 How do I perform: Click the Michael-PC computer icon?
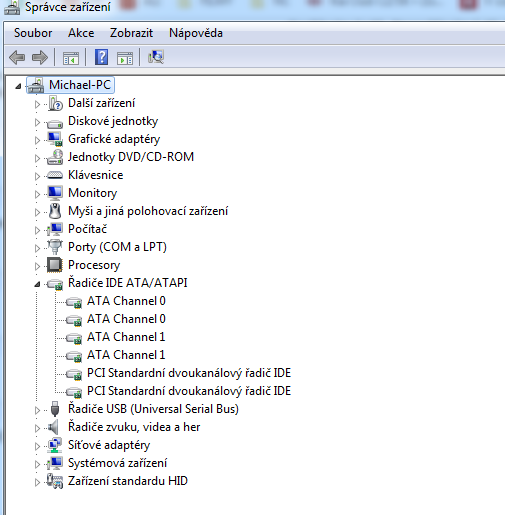pos(36,85)
